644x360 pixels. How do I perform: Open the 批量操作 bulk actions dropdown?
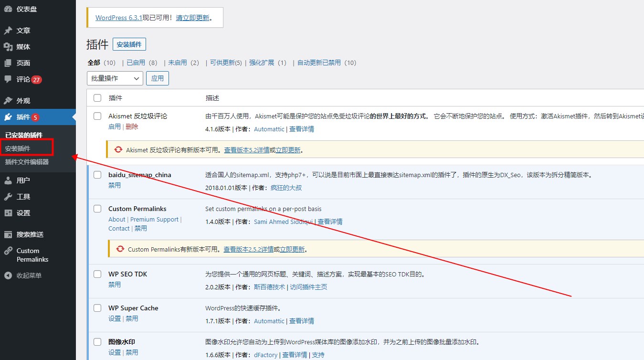coord(115,78)
